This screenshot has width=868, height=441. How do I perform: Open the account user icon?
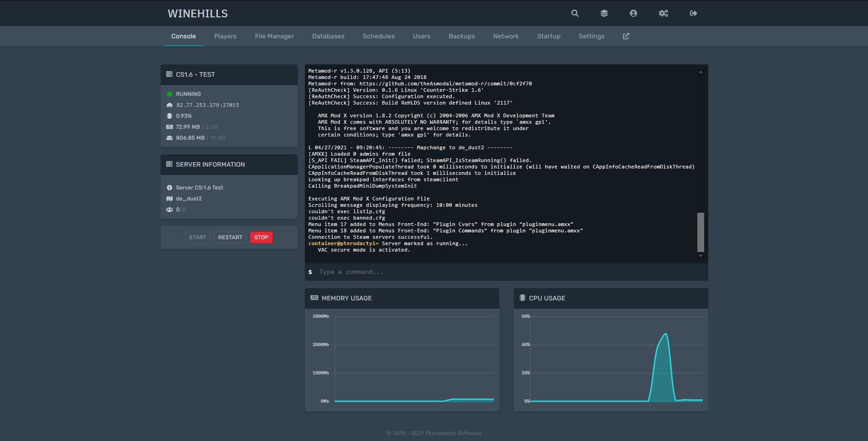633,13
